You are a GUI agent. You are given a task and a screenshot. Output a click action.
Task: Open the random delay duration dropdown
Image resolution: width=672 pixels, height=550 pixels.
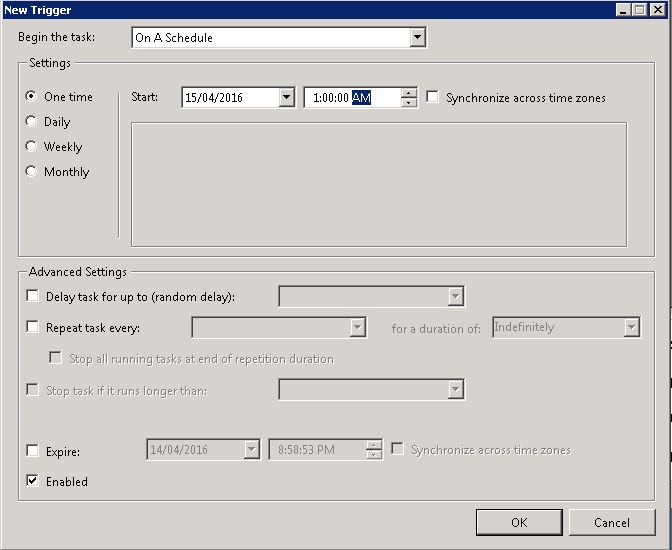coord(456,296)
